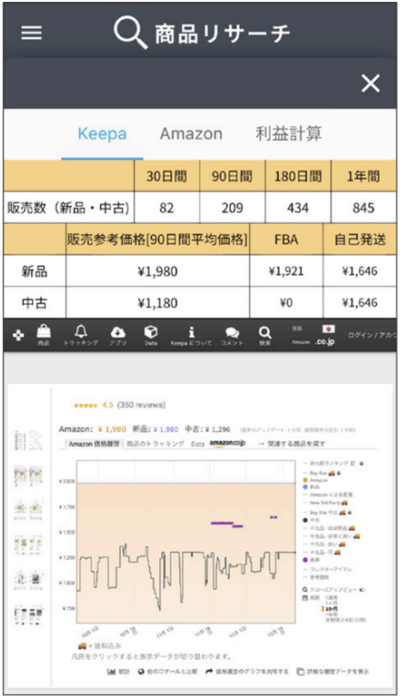Select the Data tab under price line
Viewport: 400px width, 699px height.
pos(198,444)
